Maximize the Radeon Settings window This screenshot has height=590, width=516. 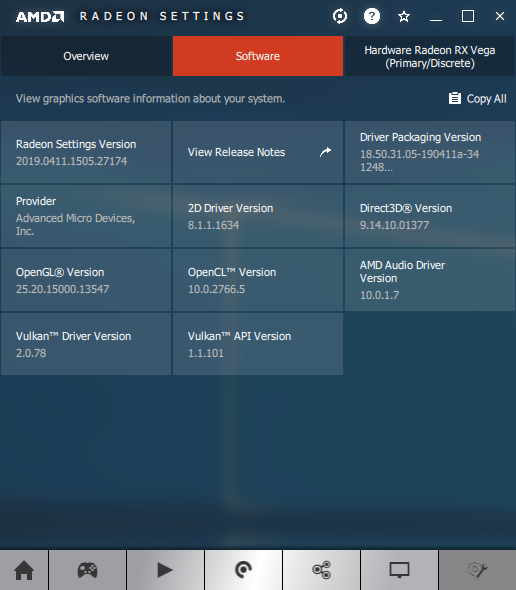[468, 16]
